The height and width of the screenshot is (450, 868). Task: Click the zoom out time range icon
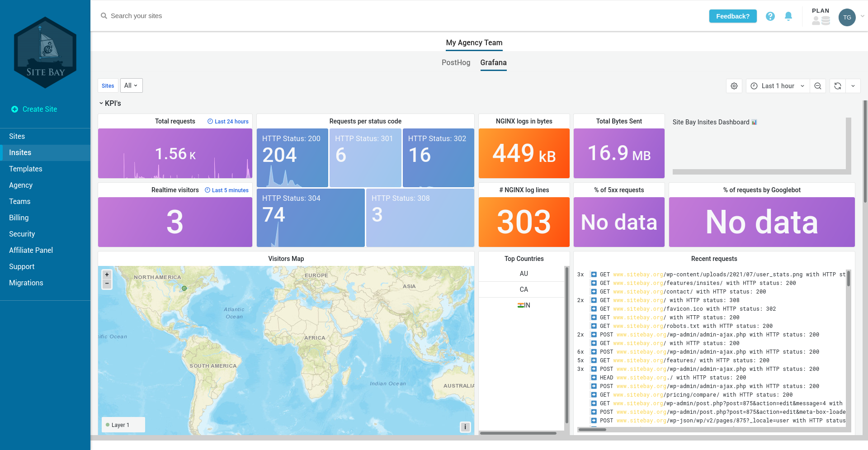point(818,86)
